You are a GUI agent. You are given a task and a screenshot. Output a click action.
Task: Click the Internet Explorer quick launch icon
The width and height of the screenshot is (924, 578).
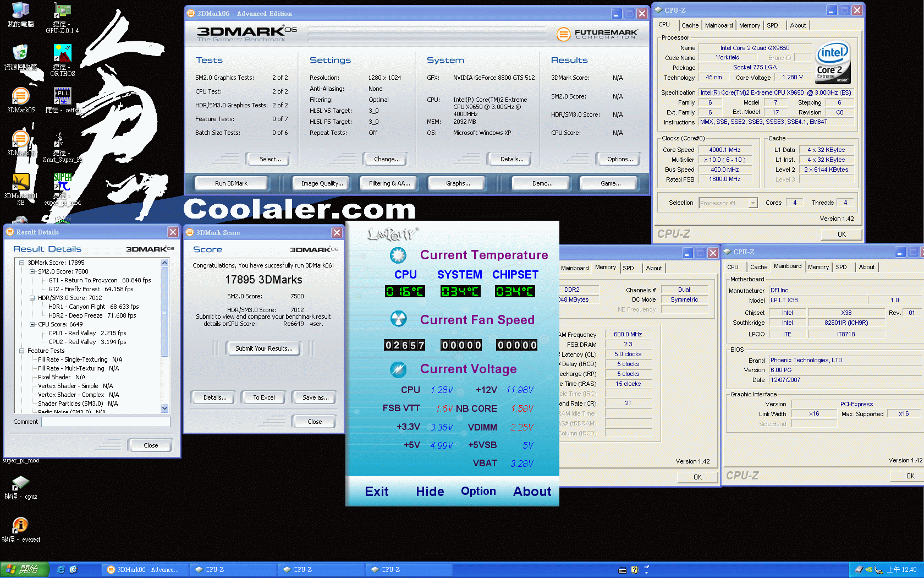pyautogui.click(x=61, y=570)
